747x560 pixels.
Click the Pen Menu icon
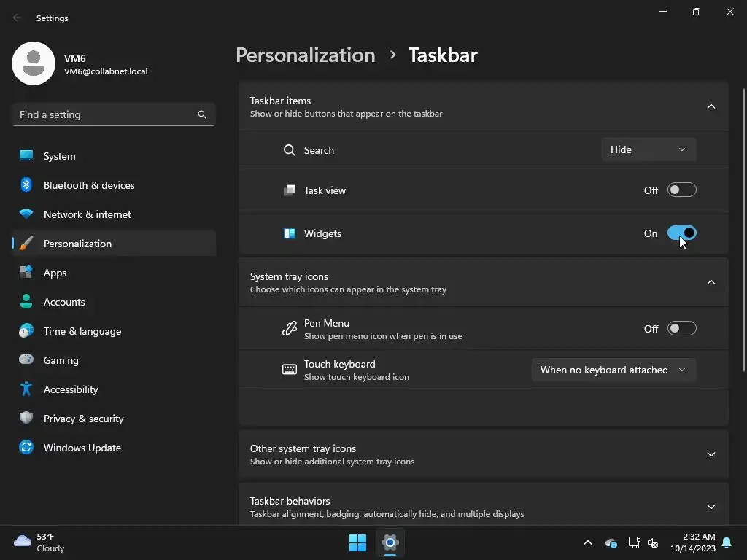pyautogui.click(x=289, y=329)
